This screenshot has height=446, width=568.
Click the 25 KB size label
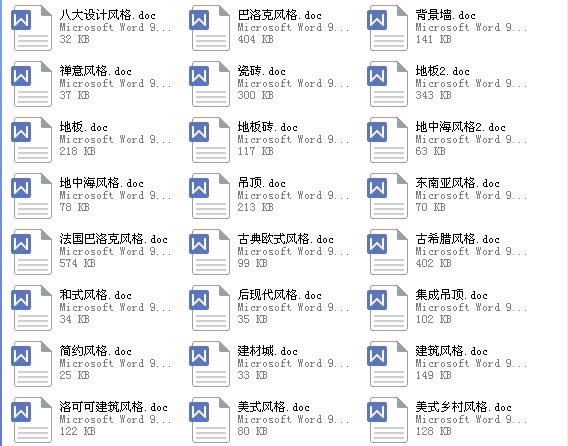[75, 375]
